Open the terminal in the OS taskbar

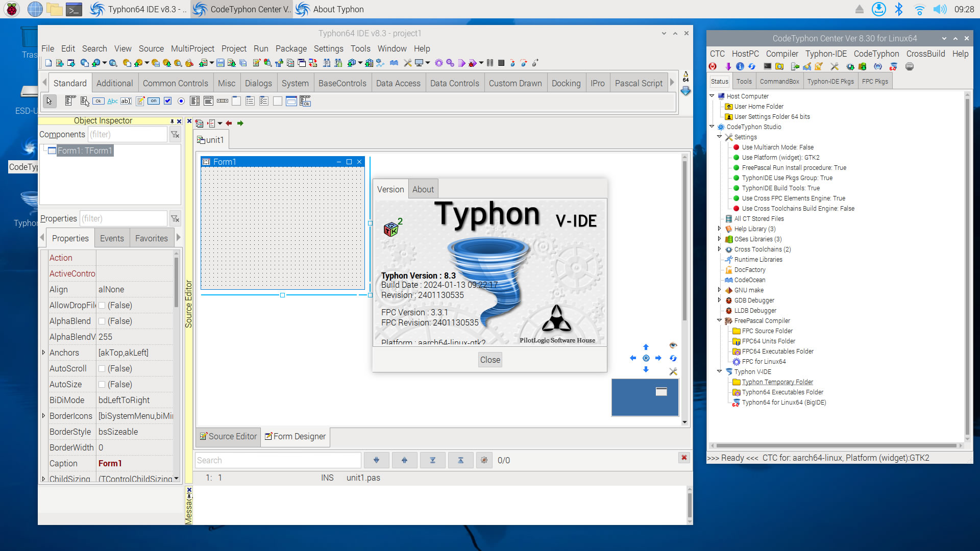pyautogui.click(x=75, y=9)
